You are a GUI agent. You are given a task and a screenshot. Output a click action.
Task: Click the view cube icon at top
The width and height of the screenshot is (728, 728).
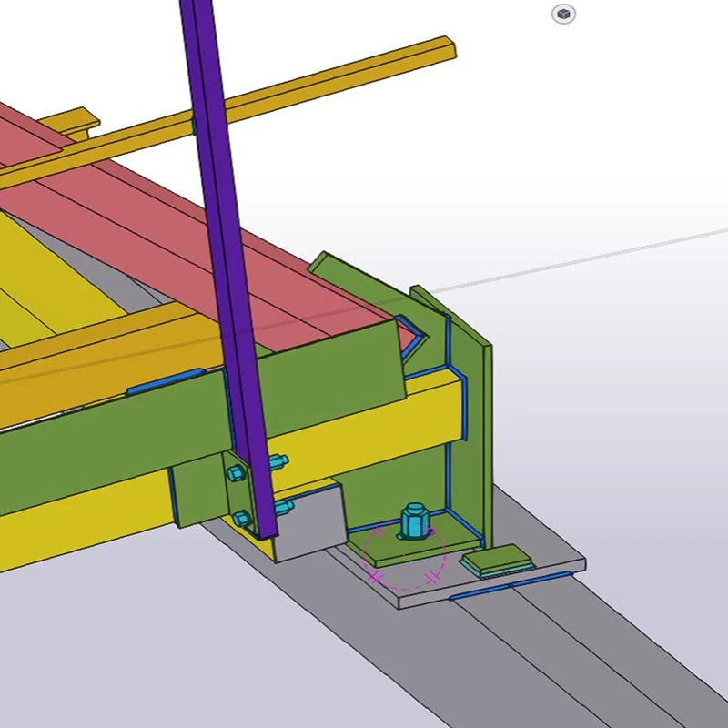(x=564, y=14)
